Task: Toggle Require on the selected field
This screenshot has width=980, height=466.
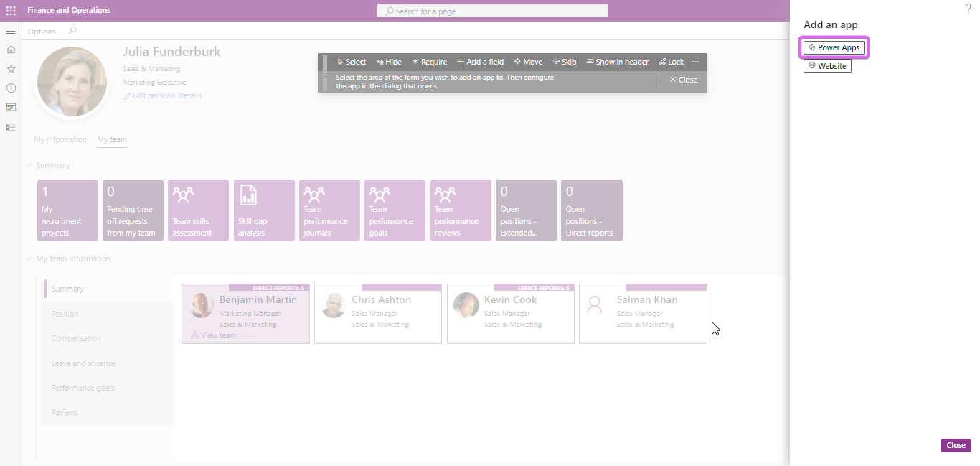Action: [x=429, y=62]
